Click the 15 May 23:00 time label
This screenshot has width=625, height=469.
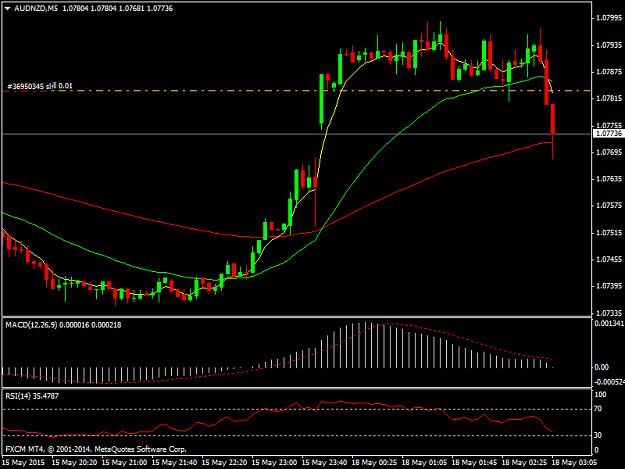(x=275, y=463)
